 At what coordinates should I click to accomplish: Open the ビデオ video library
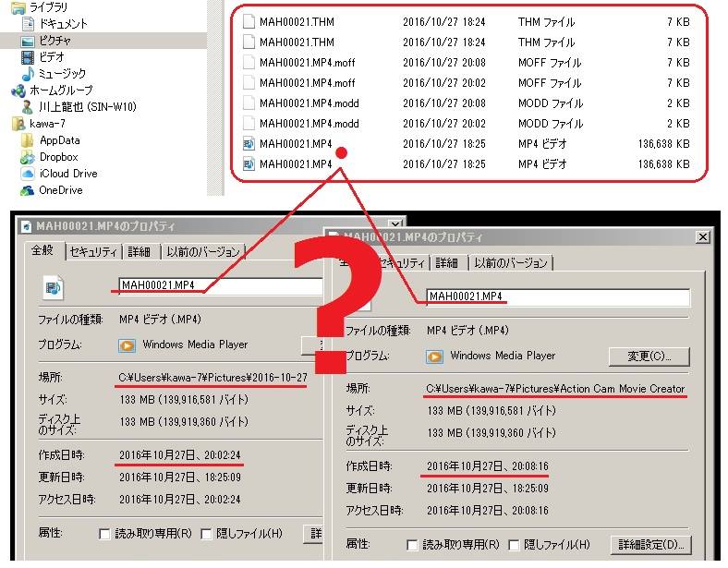[x=51, y=57]
